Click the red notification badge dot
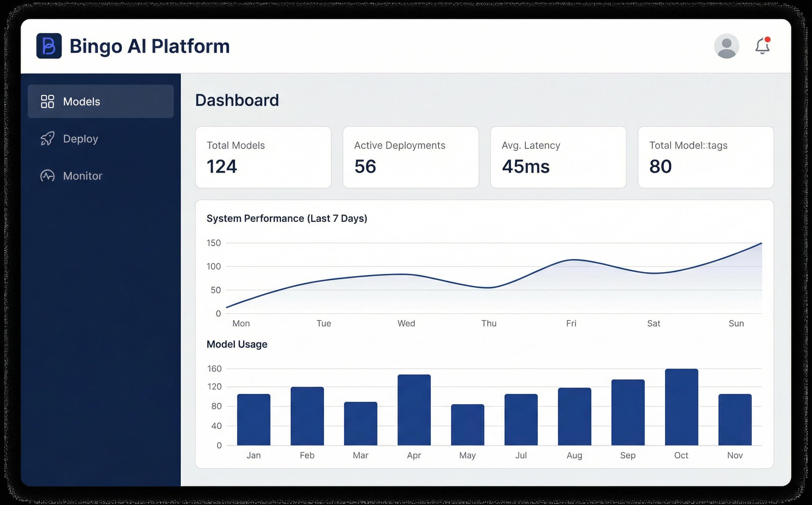This screenshot has height=505, width=812. [x=767, y=39]
